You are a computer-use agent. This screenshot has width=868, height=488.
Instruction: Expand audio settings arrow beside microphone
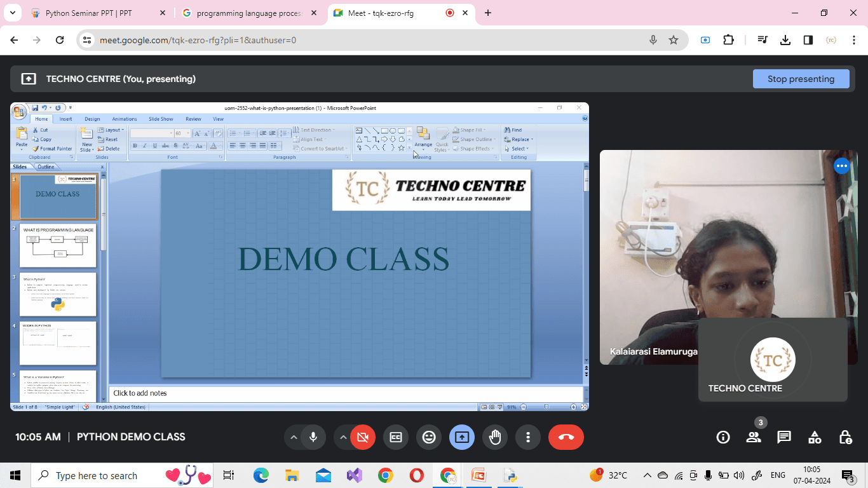(294, 437)
